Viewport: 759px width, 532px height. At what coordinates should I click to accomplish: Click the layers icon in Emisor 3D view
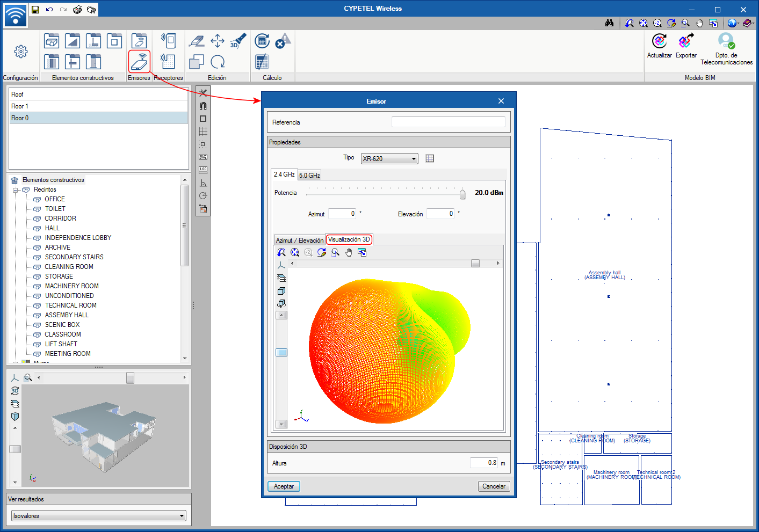pyautogui.click(x=281, y=278)
